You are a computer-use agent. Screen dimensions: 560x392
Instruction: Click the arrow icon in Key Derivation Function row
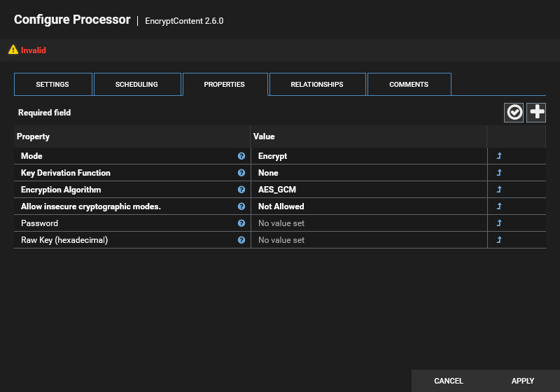click(x=499, y=172)
